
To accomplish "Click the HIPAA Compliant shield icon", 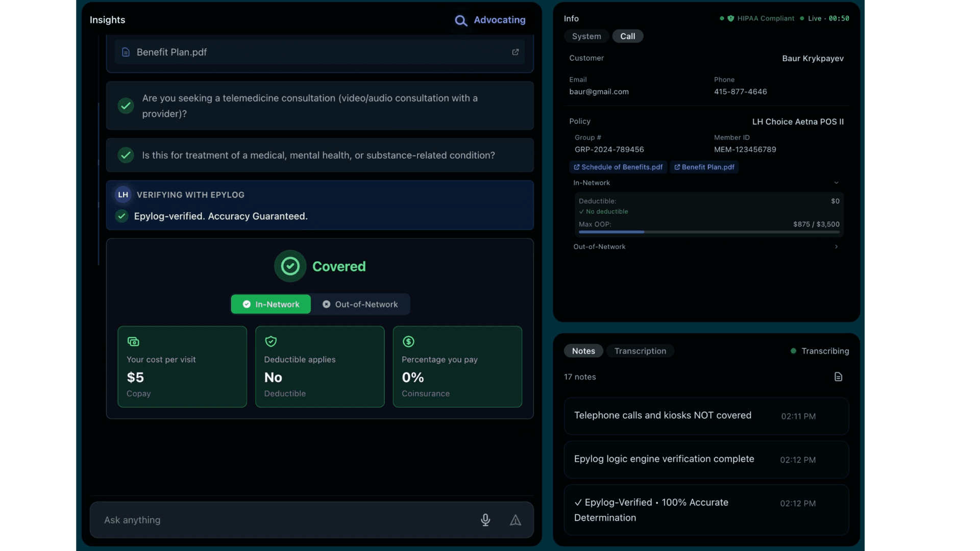I will (731, 18).
